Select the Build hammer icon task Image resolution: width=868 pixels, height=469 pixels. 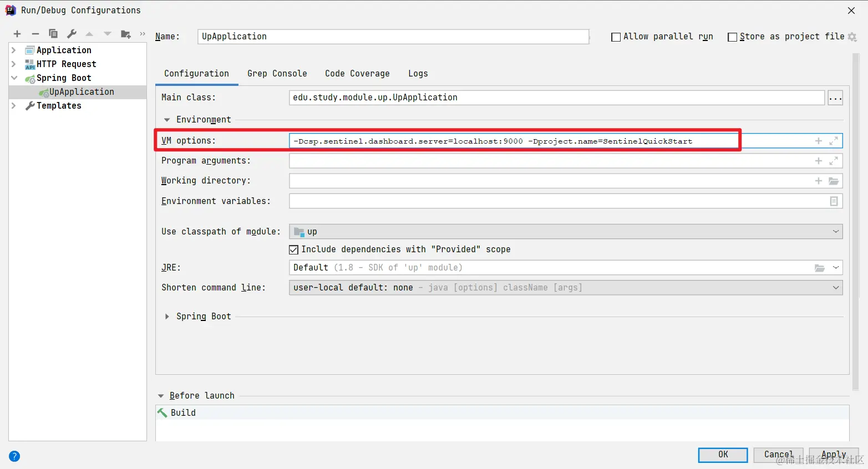(163, 412)
